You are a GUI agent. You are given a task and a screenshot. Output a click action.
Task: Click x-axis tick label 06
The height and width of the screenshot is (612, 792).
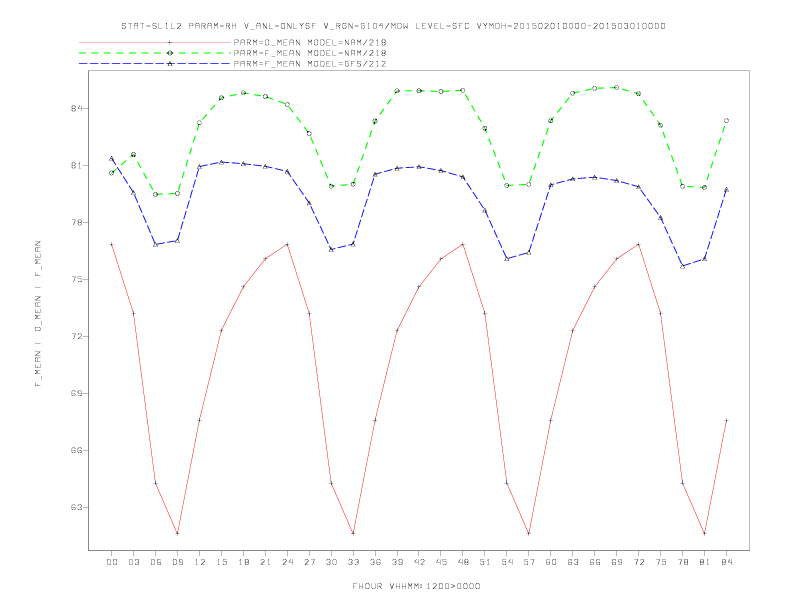click(x=156, y=562)
